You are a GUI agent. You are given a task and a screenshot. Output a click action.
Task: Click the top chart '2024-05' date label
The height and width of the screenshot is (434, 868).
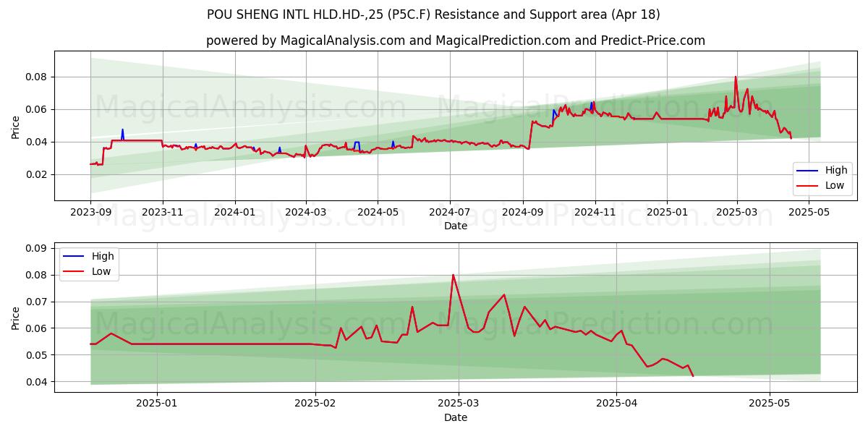pyautogui.click(x=378, y=213)
